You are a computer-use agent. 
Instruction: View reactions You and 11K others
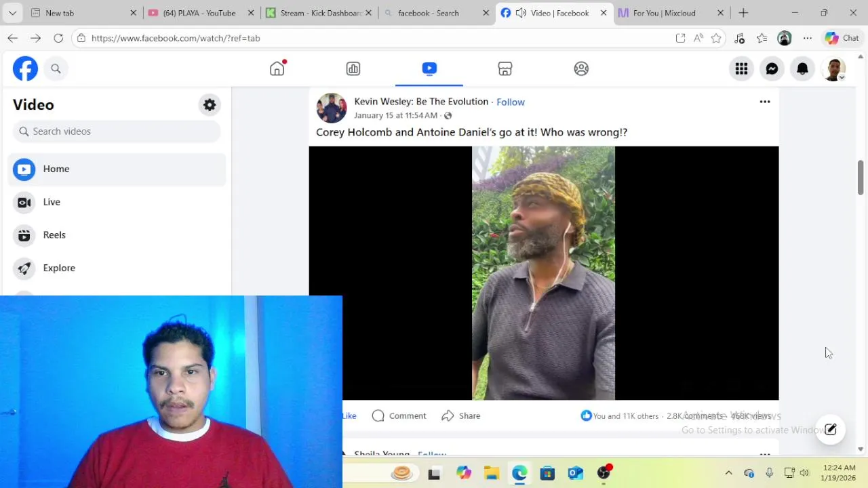[619, 416]
